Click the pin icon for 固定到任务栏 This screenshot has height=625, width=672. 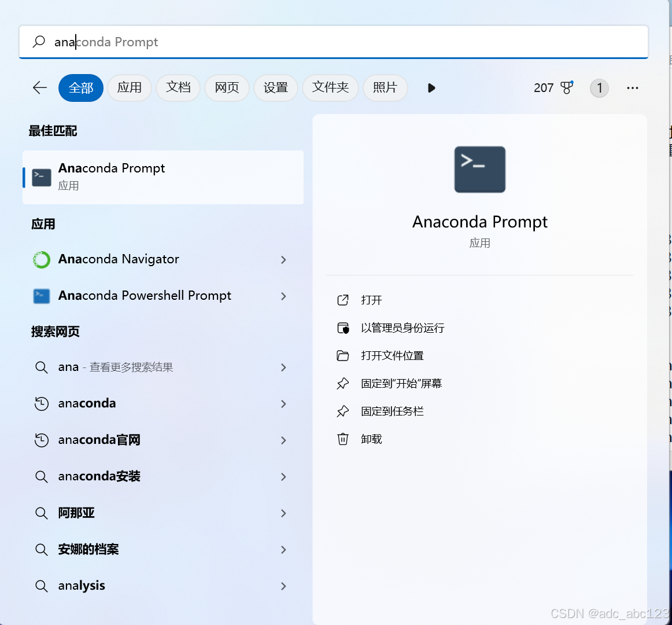click(343, 411)
